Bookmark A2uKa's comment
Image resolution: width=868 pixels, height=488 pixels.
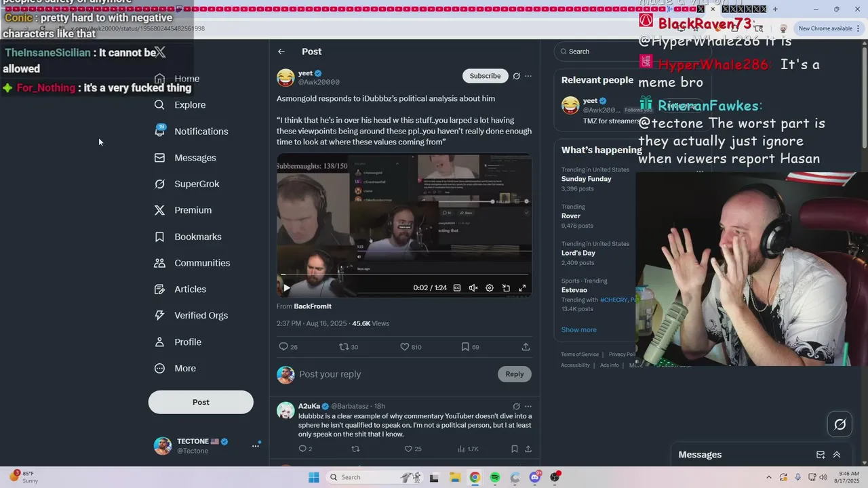tap(515, 449)
